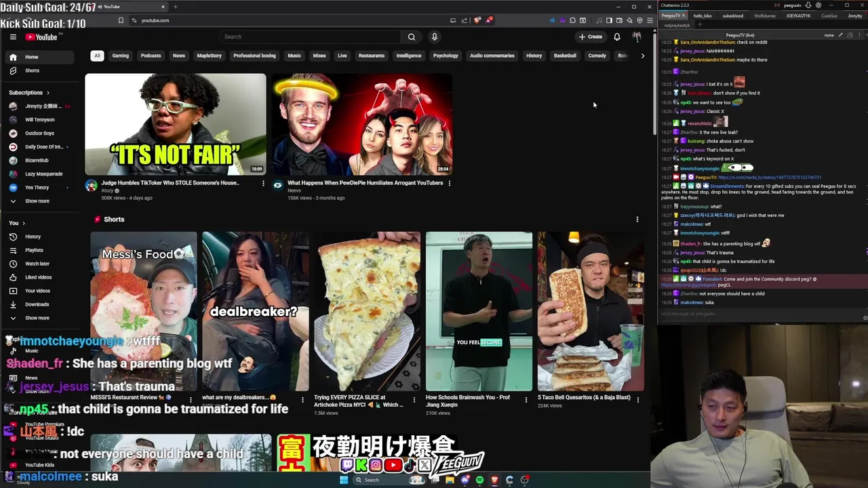Open Discord from the taskbar
868x488 pixels.
(x=465, y=480)
